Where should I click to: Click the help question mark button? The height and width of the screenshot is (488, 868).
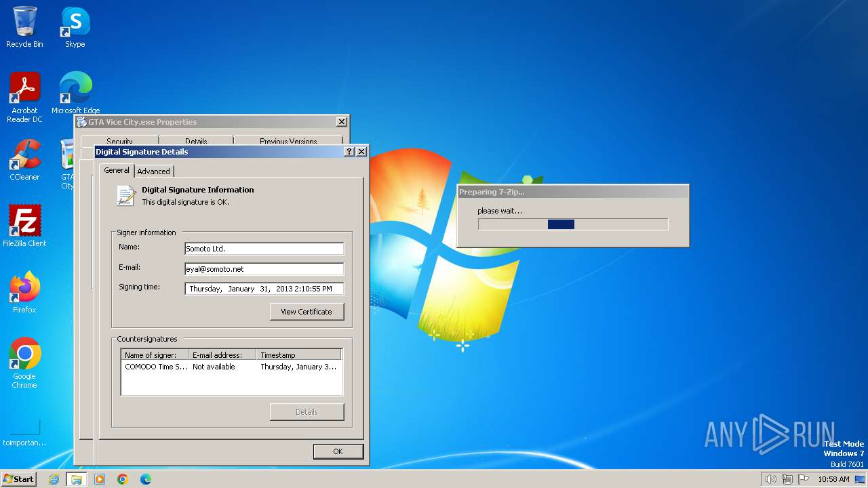point(349,152)
